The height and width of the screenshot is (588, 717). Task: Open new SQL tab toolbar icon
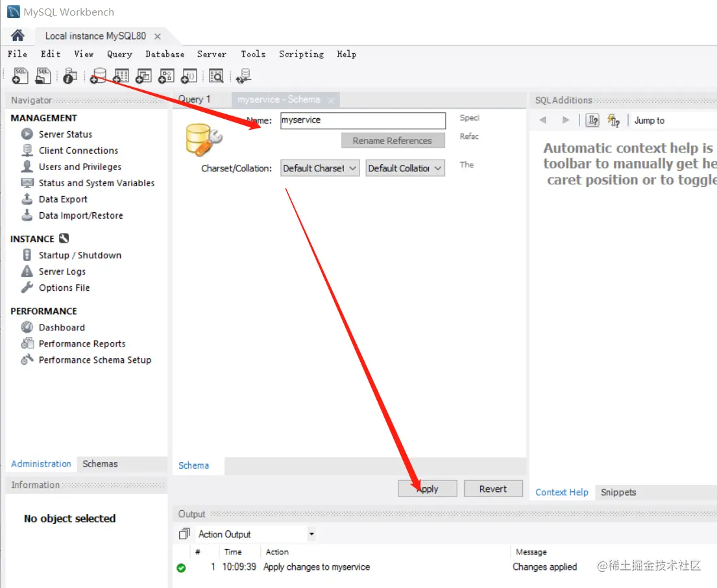[19, 76]
